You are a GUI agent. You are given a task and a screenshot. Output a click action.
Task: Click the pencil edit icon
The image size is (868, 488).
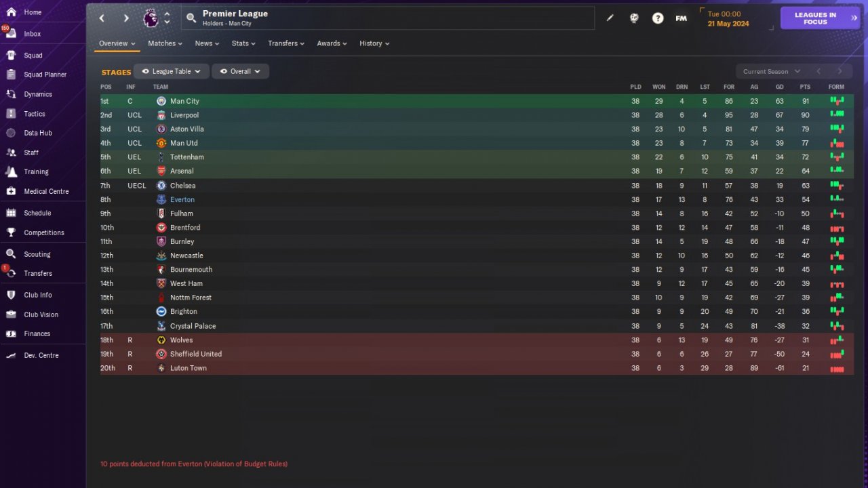pyautogui.click(x=610, y=18)
